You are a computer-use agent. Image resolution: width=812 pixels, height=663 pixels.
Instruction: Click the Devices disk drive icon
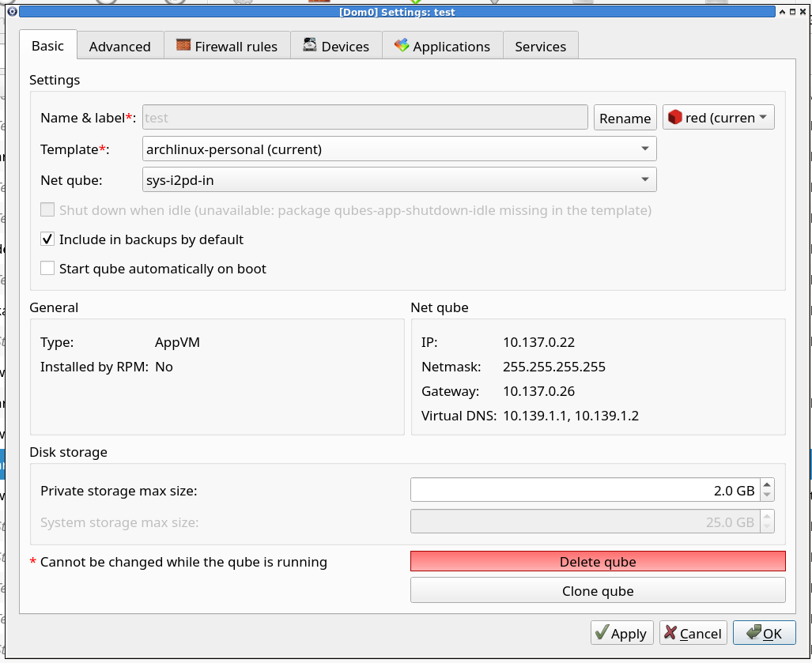[x=310, y=45]
